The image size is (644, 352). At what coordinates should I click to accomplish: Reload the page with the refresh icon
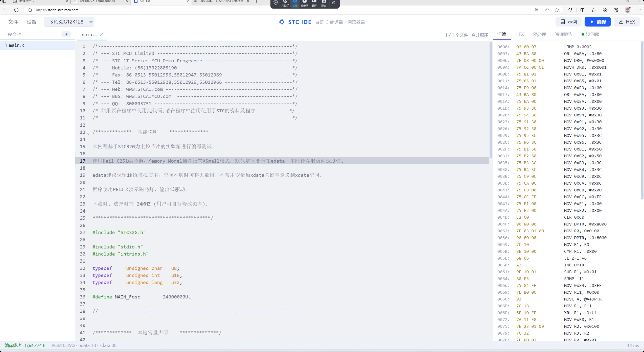(x=16, y=10)
